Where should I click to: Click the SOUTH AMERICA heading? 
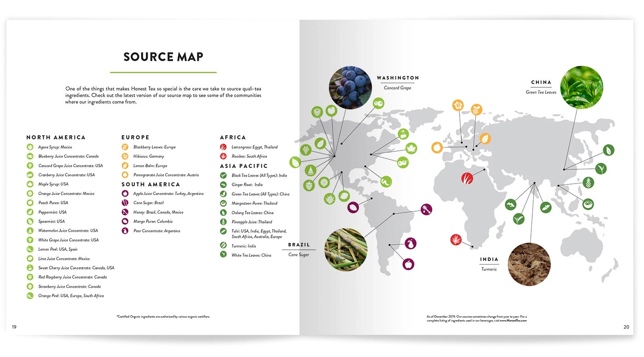tap(151, 184)
